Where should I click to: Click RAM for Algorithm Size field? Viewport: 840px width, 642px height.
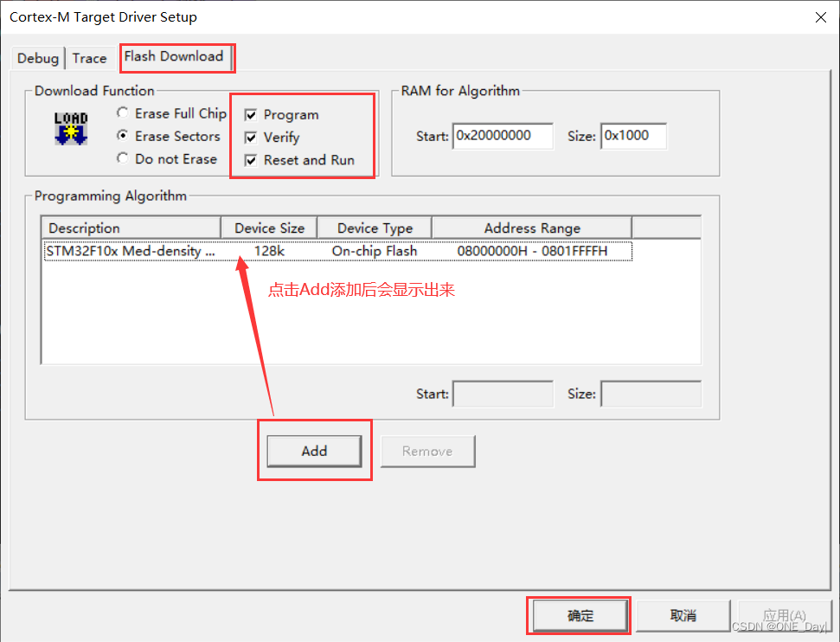pyautogui.click(x=634, y=136)
